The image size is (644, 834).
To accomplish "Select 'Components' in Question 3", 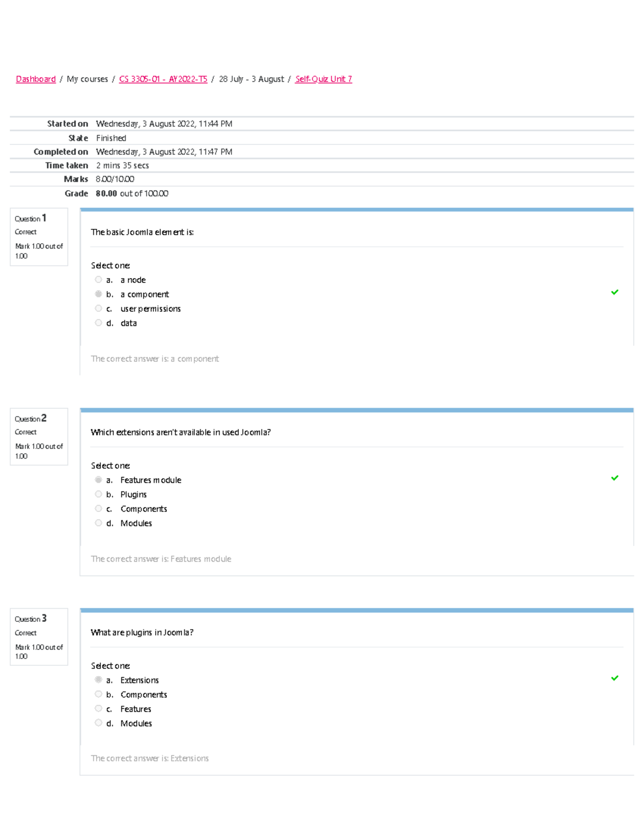I will coord(98,694).
